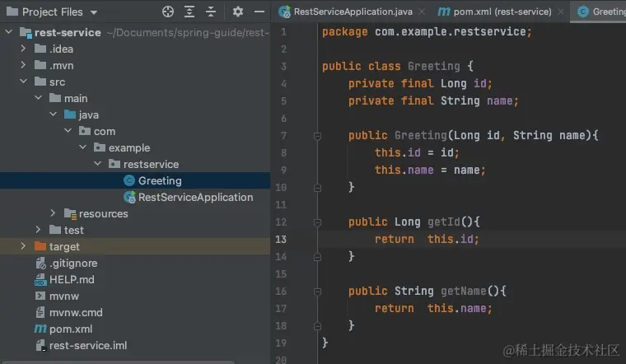This screenshot has height=364, width=626.
Task: Fold the getId method at line 12
Action: click(x=317, y=222)
